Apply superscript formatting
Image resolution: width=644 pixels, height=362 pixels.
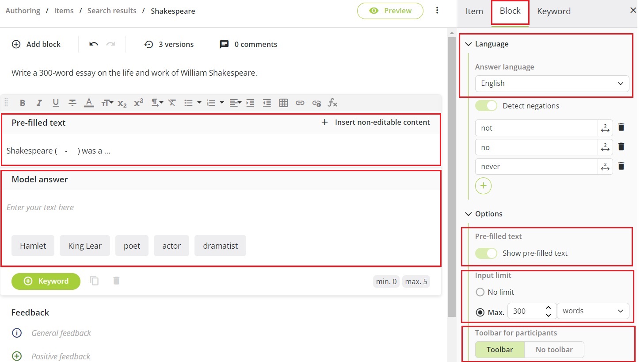pos(138,103)
